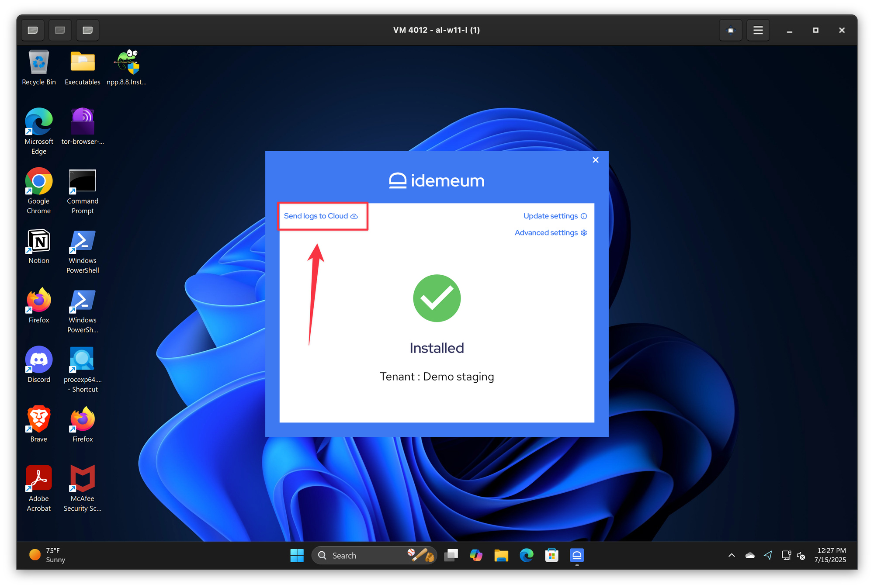Select the Windows PowerShell desktop shortcut
The image size is (874, 588).
(83, 251)
